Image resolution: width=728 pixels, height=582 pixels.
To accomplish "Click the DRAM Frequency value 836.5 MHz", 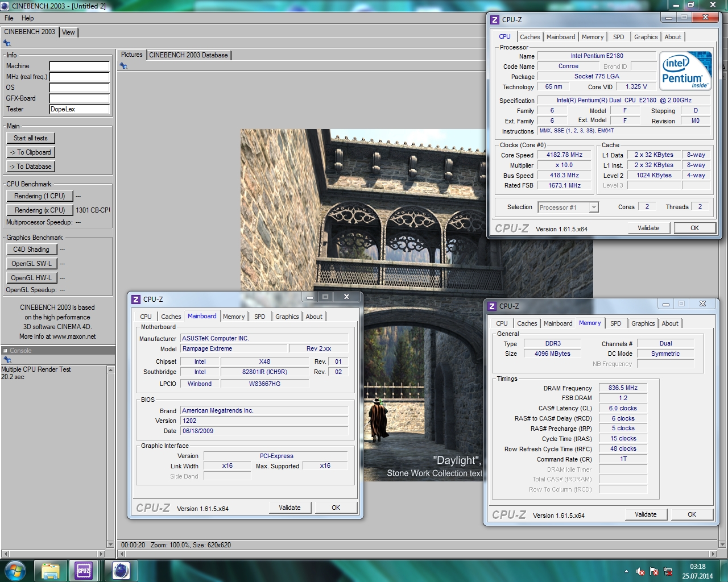I will click(623, 388).
